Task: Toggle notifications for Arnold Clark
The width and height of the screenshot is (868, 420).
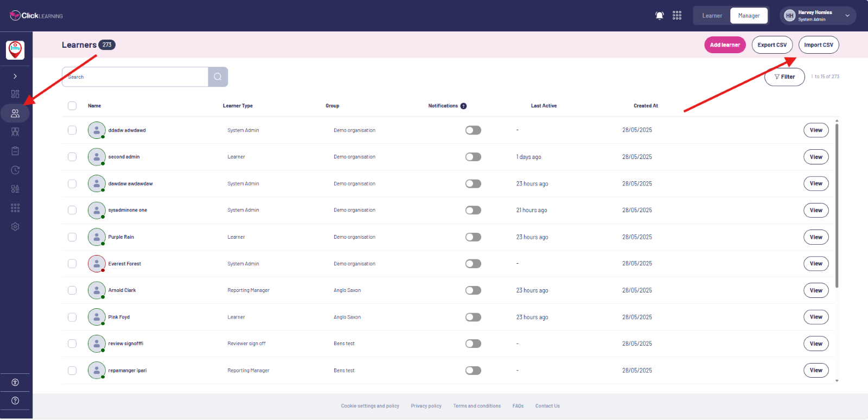Action: (473, 290)
